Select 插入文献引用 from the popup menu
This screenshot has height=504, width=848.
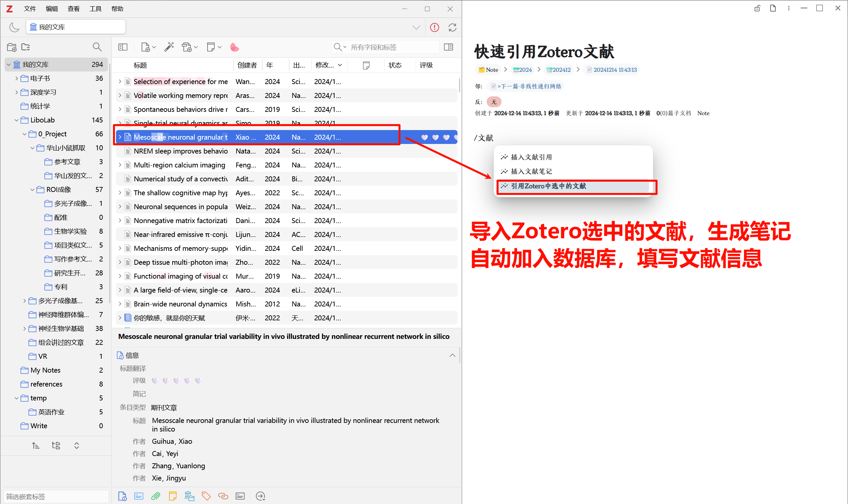(531, 157)
